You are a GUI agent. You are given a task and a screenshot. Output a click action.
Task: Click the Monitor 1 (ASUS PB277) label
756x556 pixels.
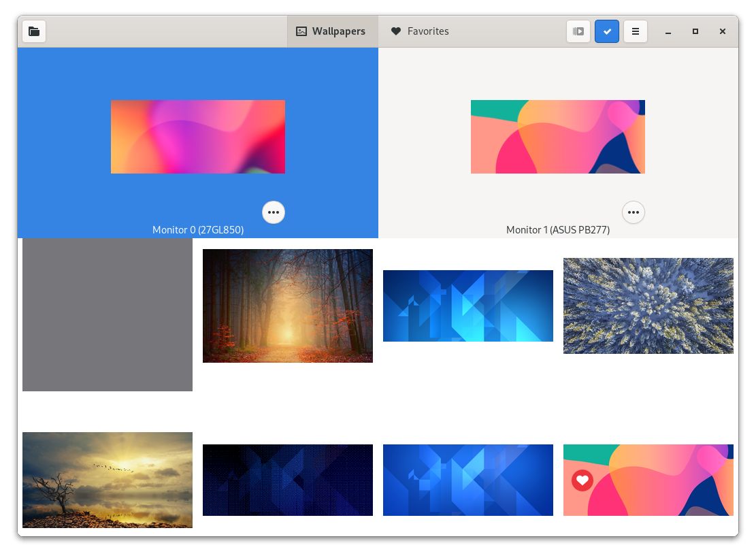[x=558, y=229]
